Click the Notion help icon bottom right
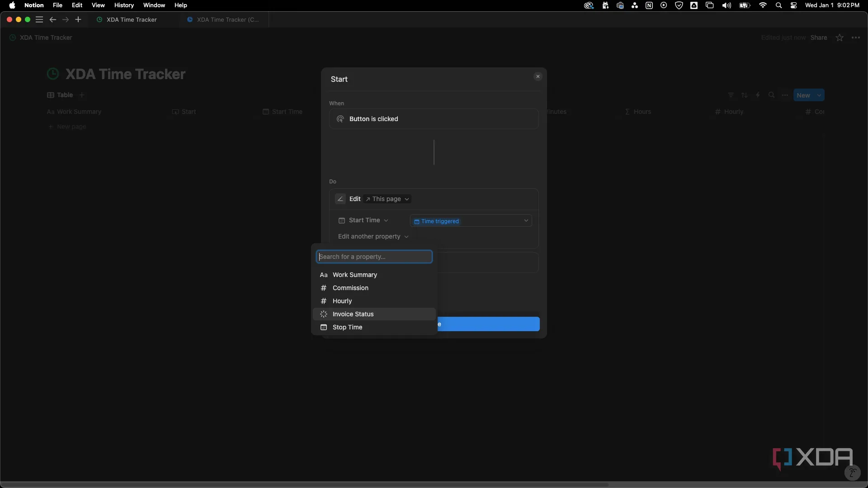868x488 pixels. [852, 473]
